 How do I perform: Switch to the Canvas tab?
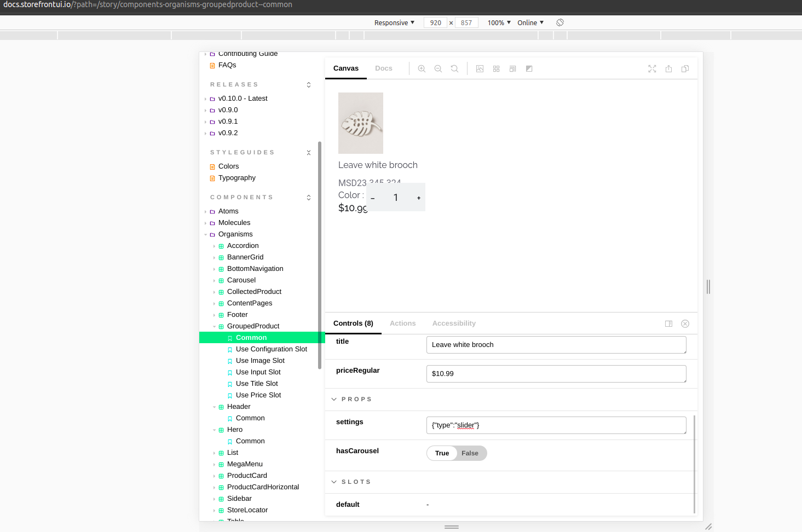pos(346,68)
